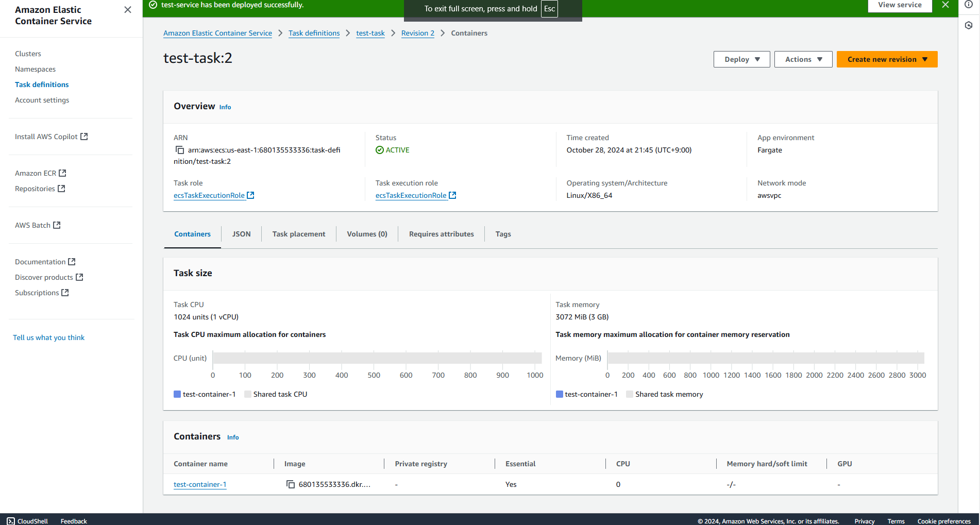Open Clusters in the sidebar
This screenshot has height=525, width=980.
(28, 54)
